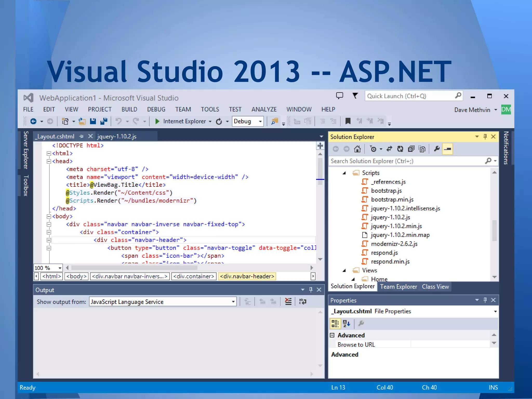This screenshot has height=399, width=532.
Task: Click the Redo arrow icon
Action: pyautogui.click(x=136, y=121)
